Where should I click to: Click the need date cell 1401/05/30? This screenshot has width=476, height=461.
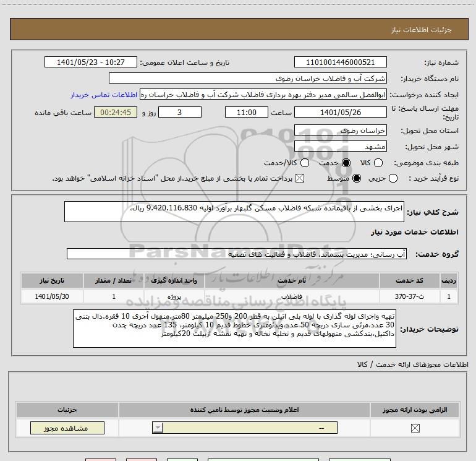click(x=52, y=296)
